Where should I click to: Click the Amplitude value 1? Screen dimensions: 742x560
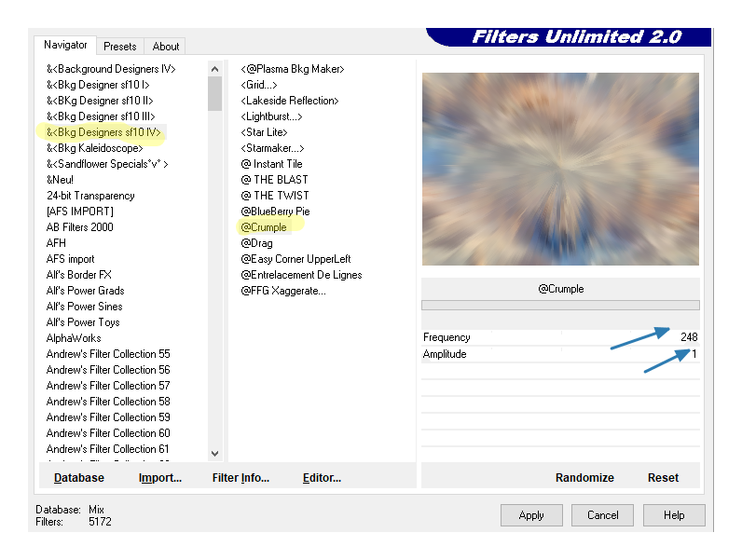(x=694, y=354)
